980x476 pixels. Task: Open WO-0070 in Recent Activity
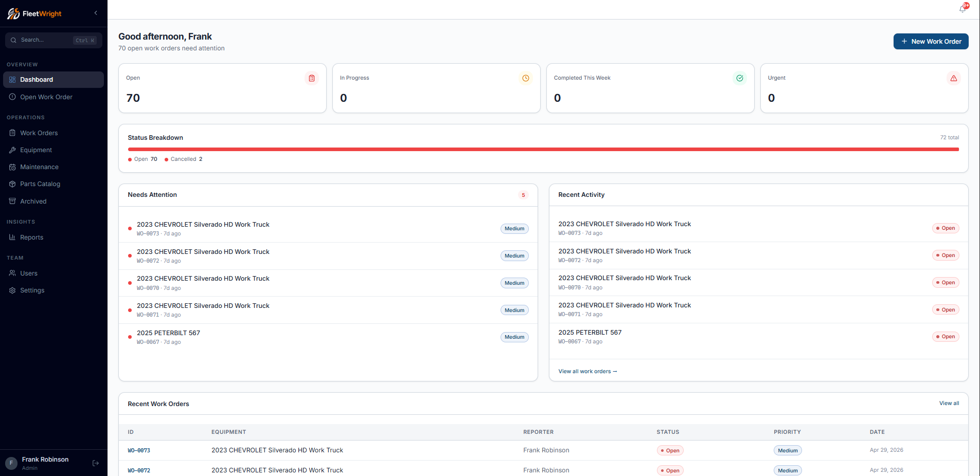(759, 283)
